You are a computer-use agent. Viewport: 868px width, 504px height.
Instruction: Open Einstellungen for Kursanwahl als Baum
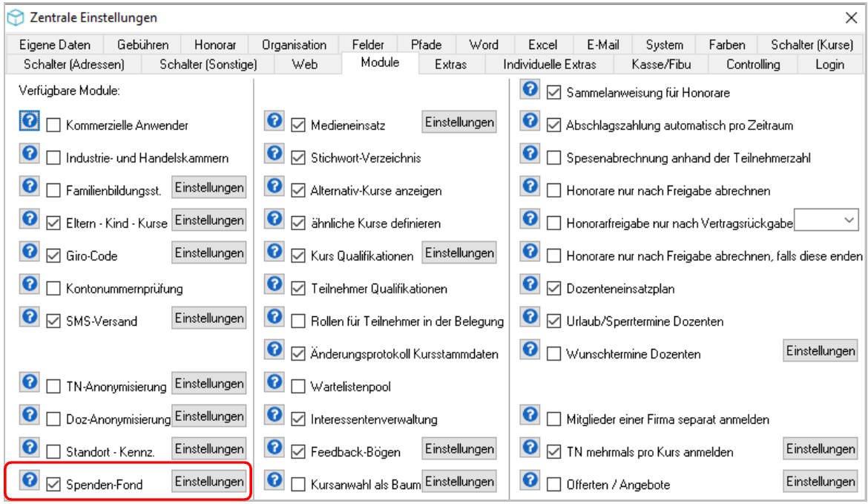(459, 481)
